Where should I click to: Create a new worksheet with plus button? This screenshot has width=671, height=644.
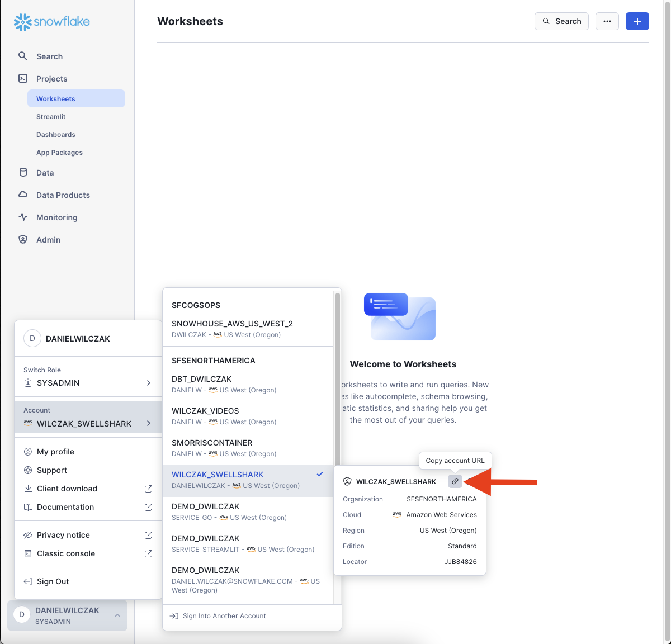pos(637,21)
